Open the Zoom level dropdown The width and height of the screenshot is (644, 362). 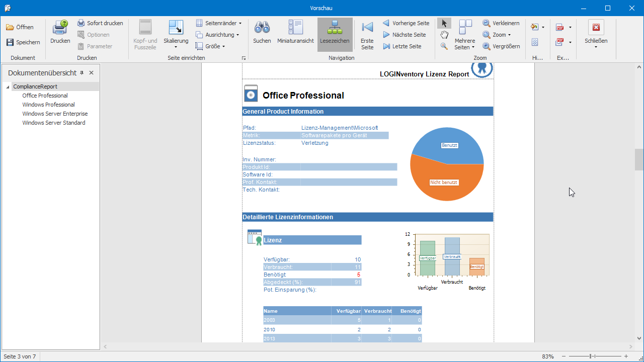tap(497, 35)
